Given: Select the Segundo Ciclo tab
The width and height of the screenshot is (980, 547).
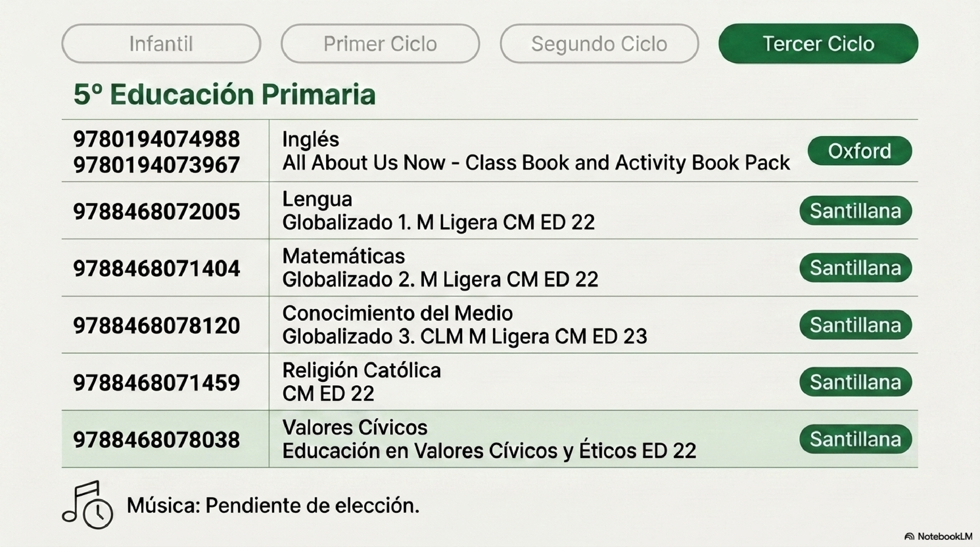Looking at the screenshot, I should (599, 44).
